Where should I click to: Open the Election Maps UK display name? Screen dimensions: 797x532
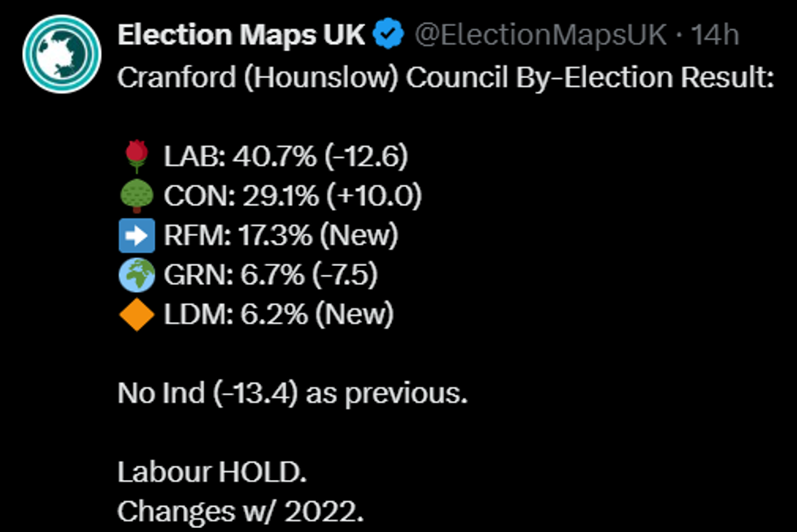[x=243, y=35]
